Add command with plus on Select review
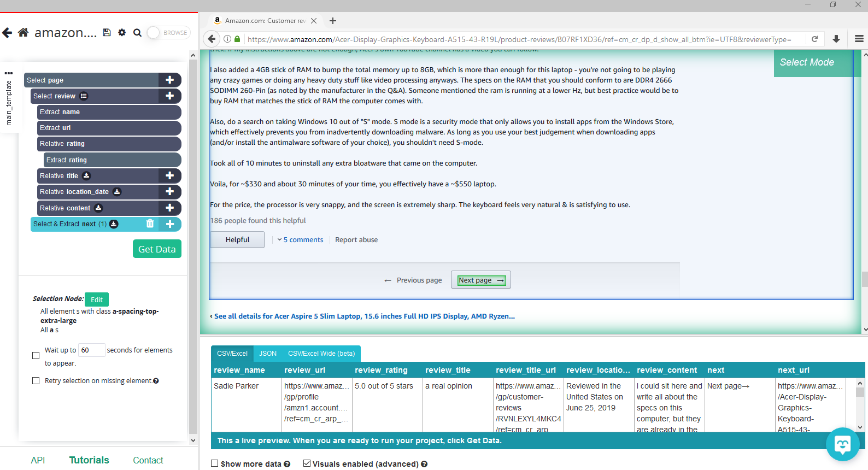The height and width of the screenshot is (470, 868). [x=170, y=96]
